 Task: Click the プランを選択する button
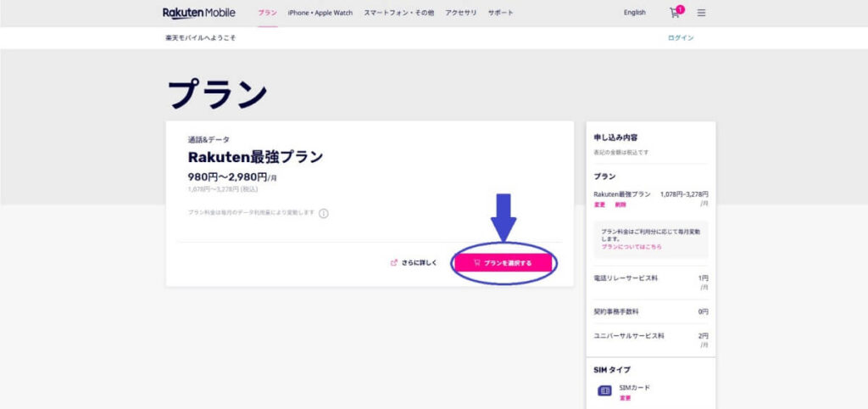pyautogui.click(x=504, y=263)
